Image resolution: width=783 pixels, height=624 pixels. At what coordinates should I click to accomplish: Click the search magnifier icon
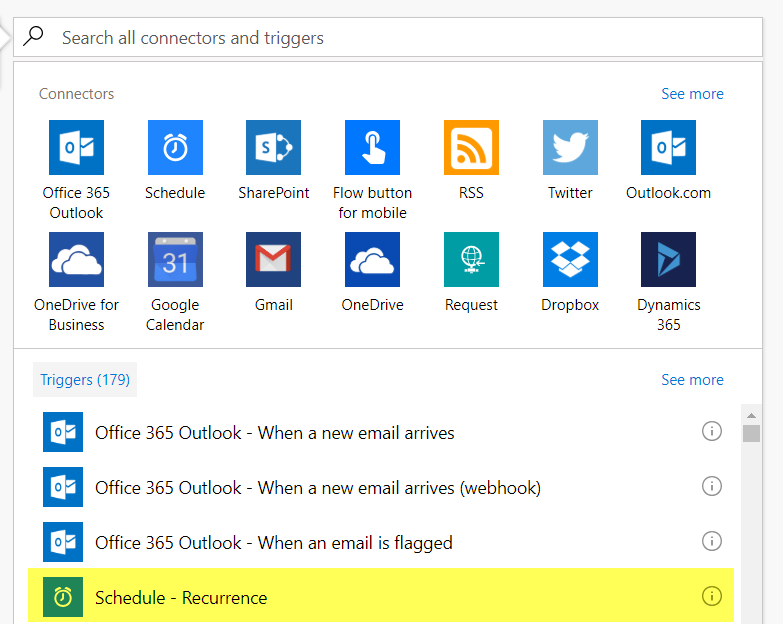pyautogui.click(x=33, y=36)
